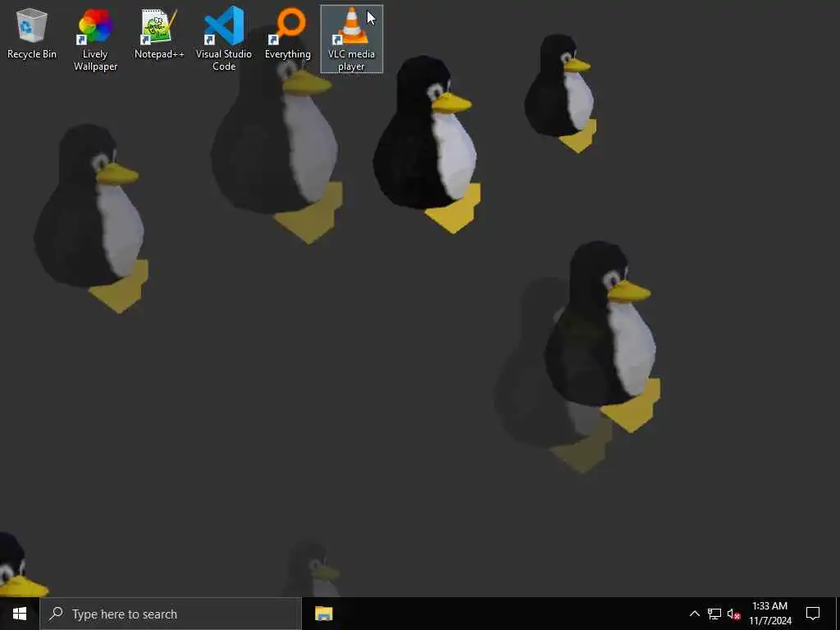Open the Windows Start menu

[x=20, y=614]
